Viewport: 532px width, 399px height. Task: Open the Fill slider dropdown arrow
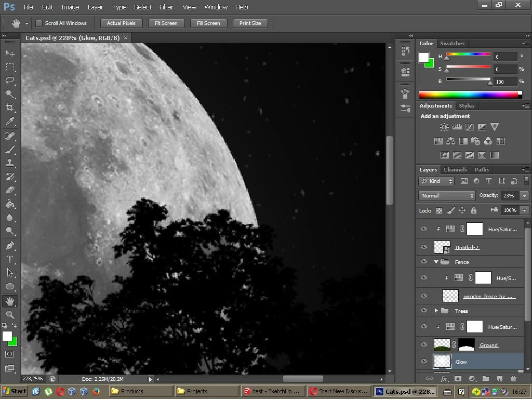[x=525, y=210]
